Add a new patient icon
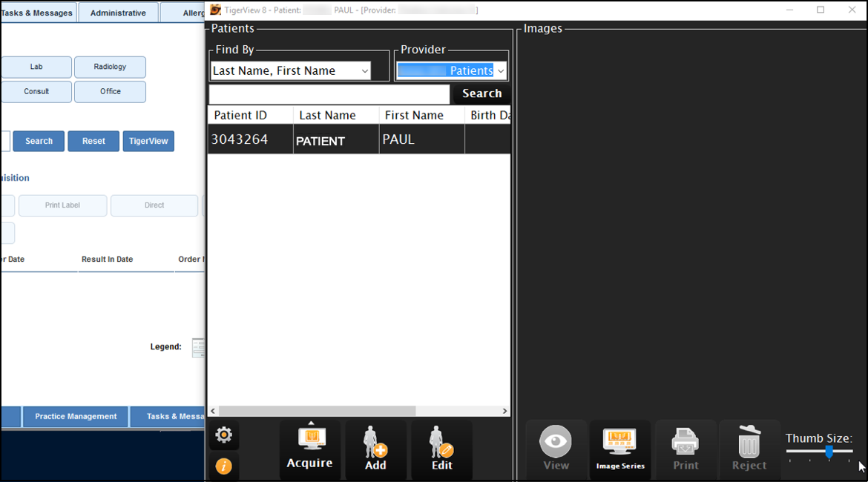Viewport: 868px width, 482px height. (x=375, y=450)
